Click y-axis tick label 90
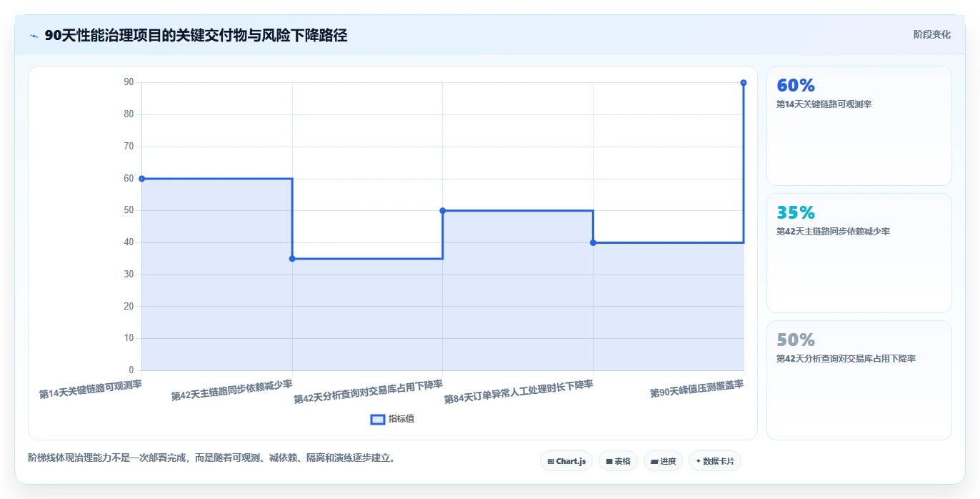This screenshot has height=499, width=980. (x=129, y=82)
